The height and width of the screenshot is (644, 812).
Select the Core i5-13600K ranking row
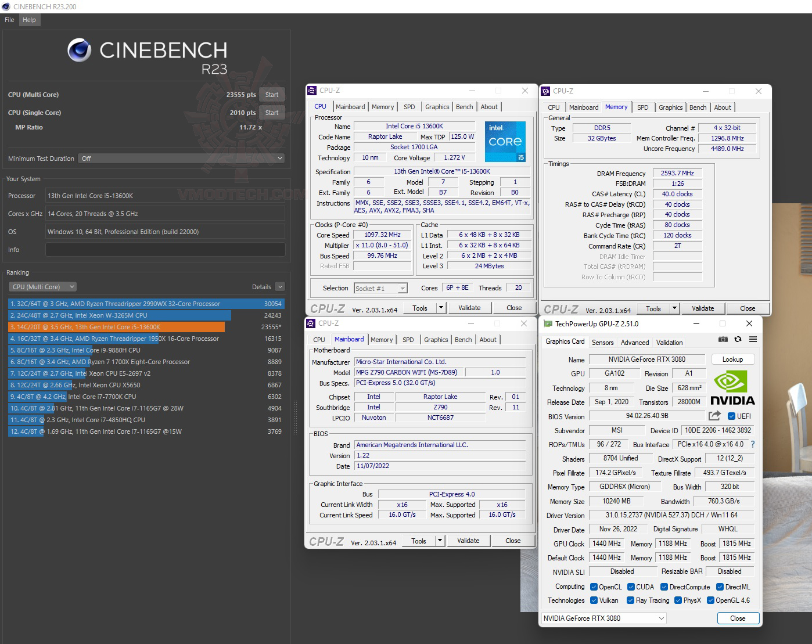(146, 327)
